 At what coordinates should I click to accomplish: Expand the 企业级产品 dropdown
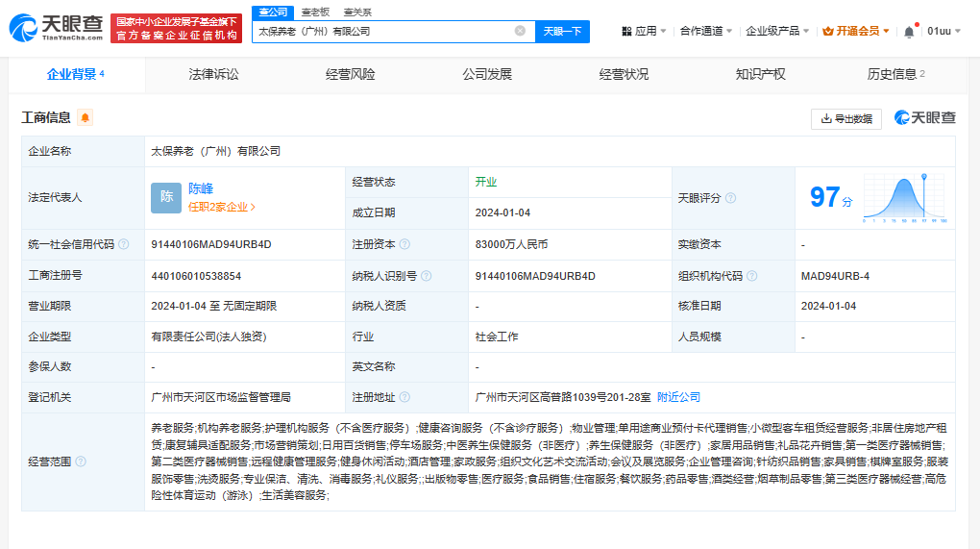tap(778, 31)
